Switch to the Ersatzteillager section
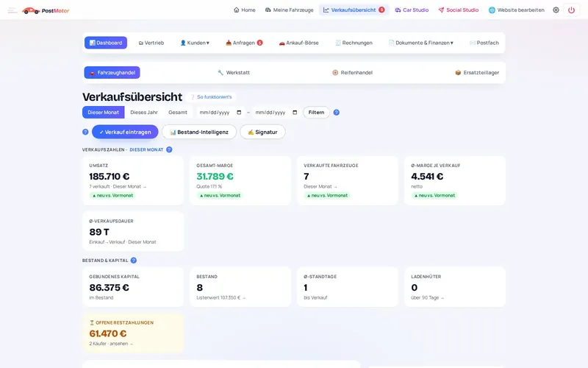 tap(477, 72)
